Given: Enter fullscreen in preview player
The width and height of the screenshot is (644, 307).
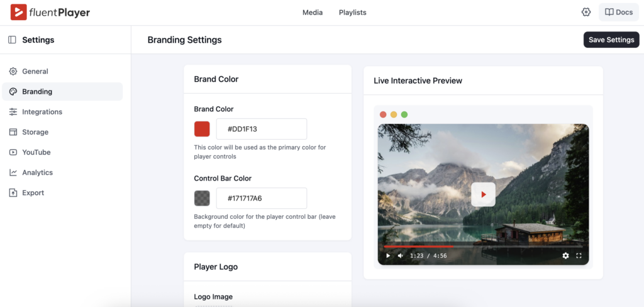Looking at the screenshot, I should pyautogui.click(x=579, y=255).
